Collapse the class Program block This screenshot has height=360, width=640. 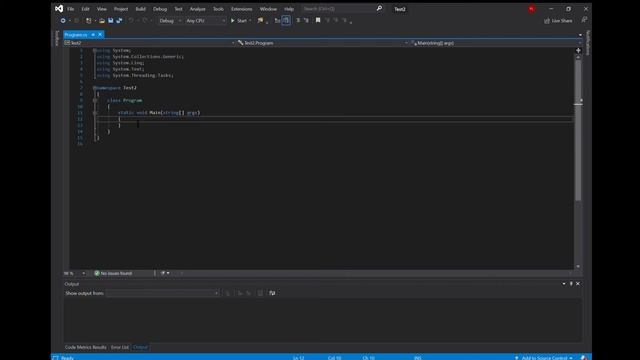click(95, 100)
